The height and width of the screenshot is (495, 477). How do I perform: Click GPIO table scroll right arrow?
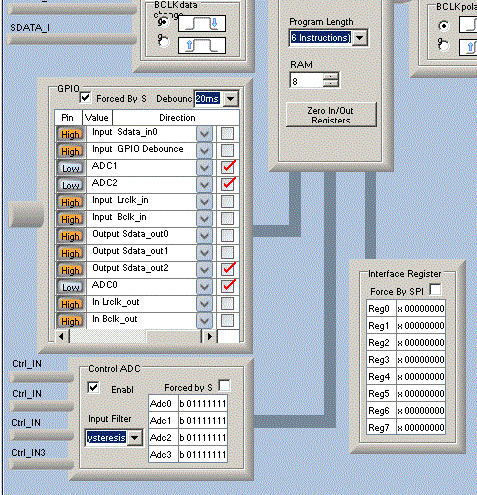tap(209, 336)
